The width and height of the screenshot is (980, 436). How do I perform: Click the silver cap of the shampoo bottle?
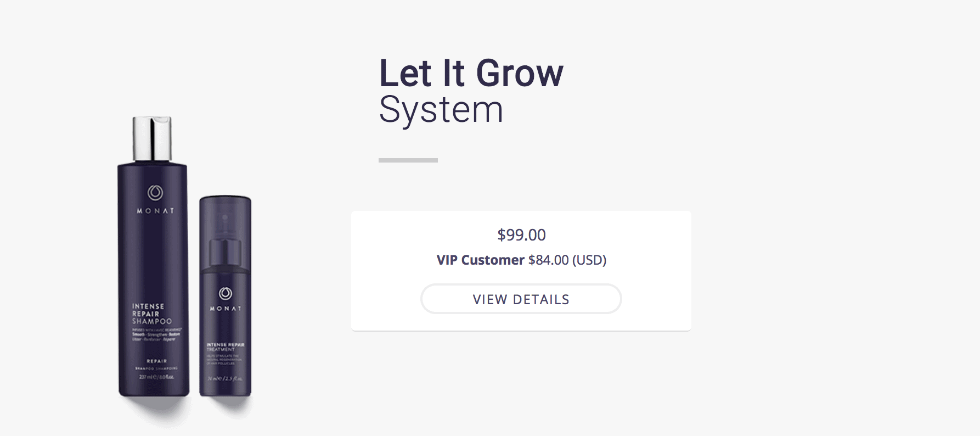(x=152, y=138)
